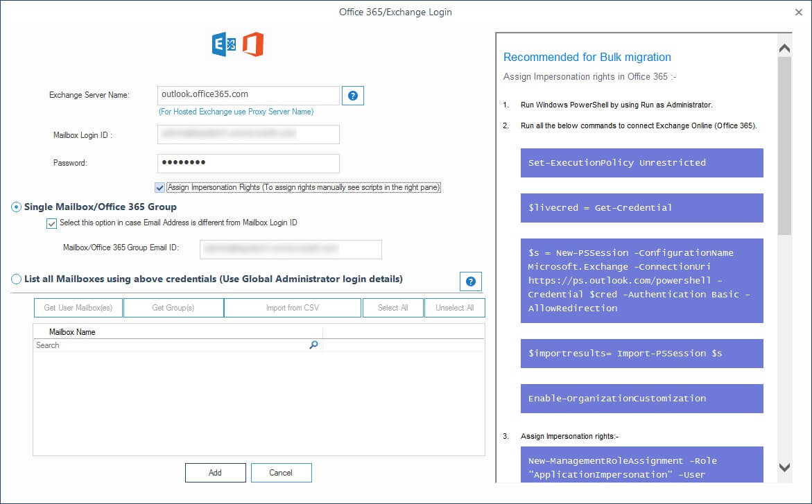Screen dimensions: 812x504
Task: Click the Unselect All button
Action: pyautogui.click(x=455, y=308)
